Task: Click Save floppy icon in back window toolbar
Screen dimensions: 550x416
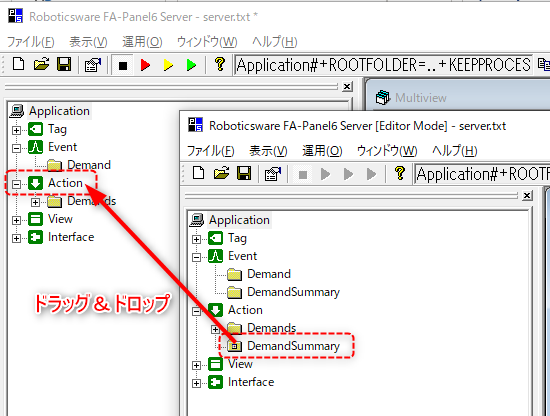Action: [x=64, y=65]
